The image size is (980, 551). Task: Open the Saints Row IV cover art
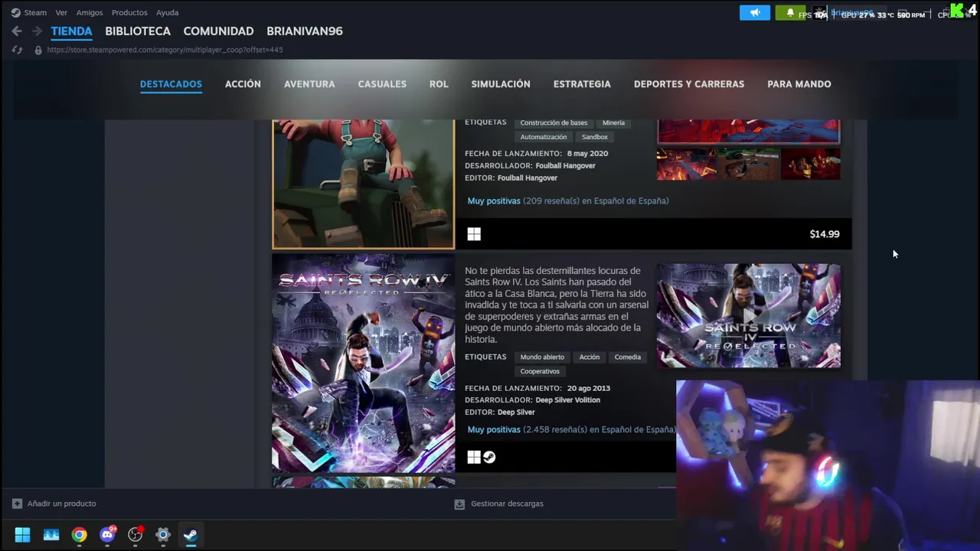click(364, 364)
